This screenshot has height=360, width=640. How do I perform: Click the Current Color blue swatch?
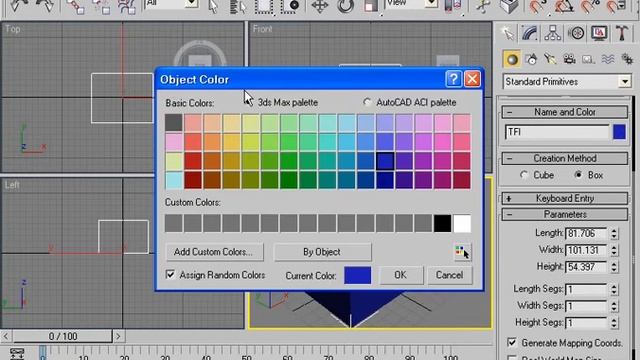358,275
